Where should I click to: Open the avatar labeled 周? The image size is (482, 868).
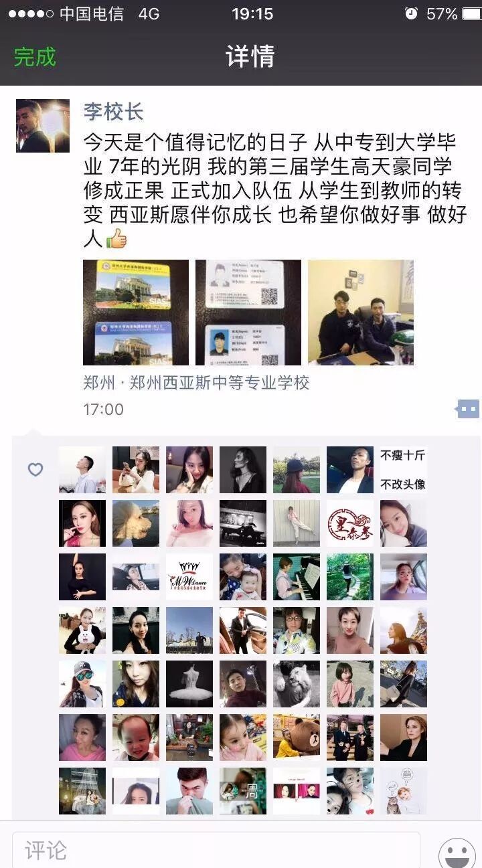pos(243,791)
